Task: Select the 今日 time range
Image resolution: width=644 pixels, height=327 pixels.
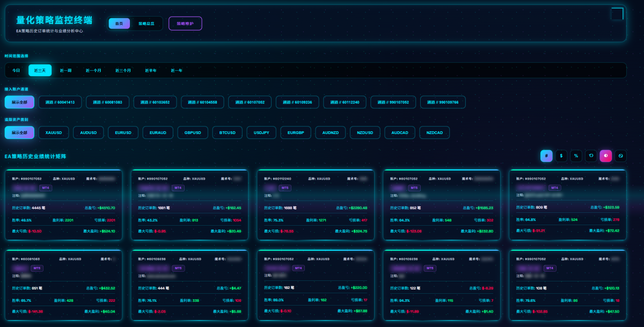Action: [x=16, y=70]
